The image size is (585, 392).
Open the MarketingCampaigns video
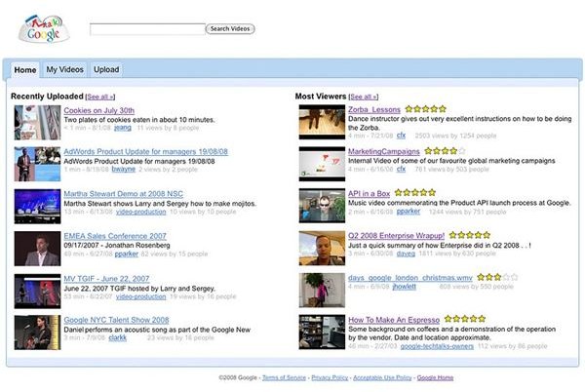[384, 151]
